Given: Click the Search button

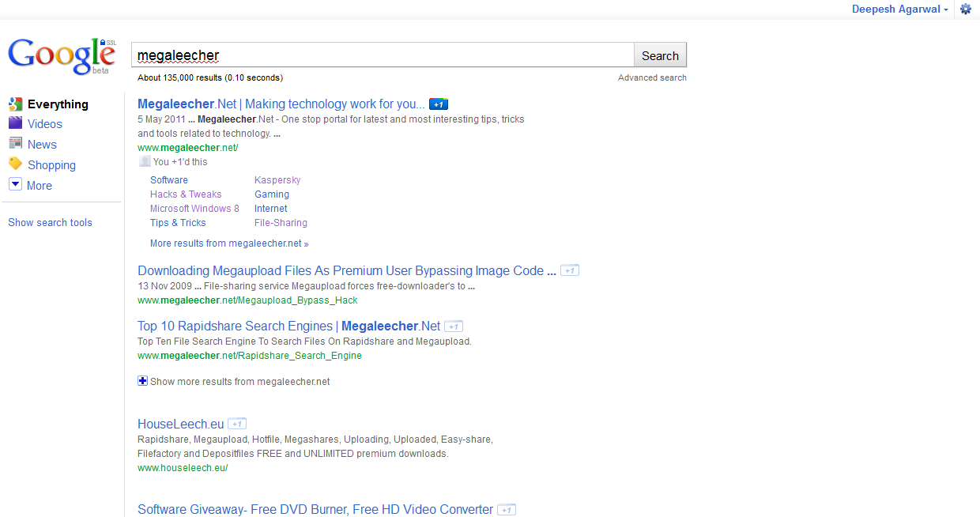Looking at the screenshot, I should (660, 55).
